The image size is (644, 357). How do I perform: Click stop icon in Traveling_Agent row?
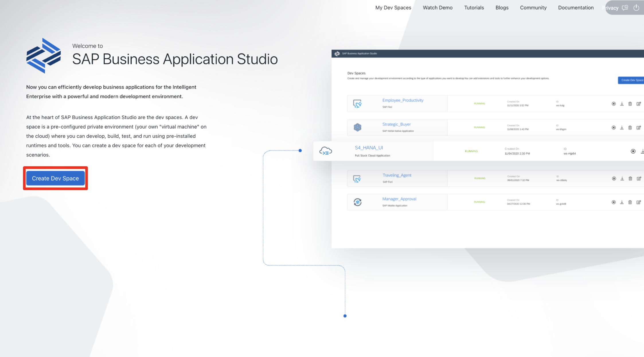pyautogui.click(x=614, y=178)
